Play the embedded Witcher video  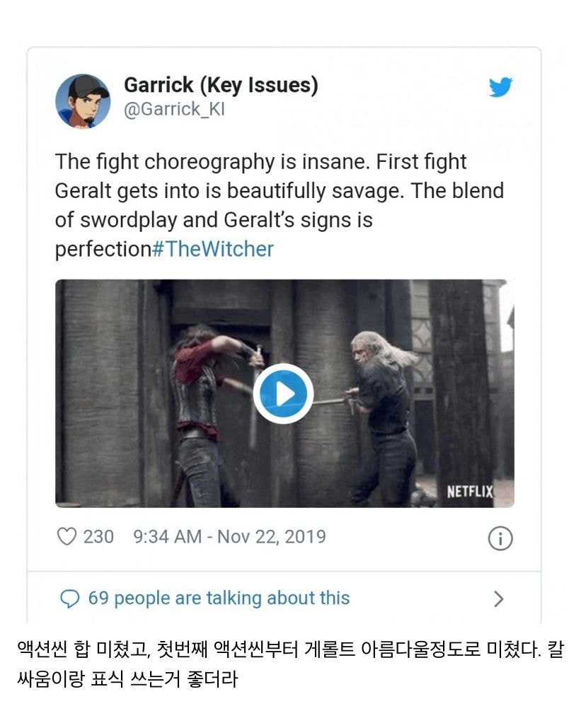click(x=283, y=393)
